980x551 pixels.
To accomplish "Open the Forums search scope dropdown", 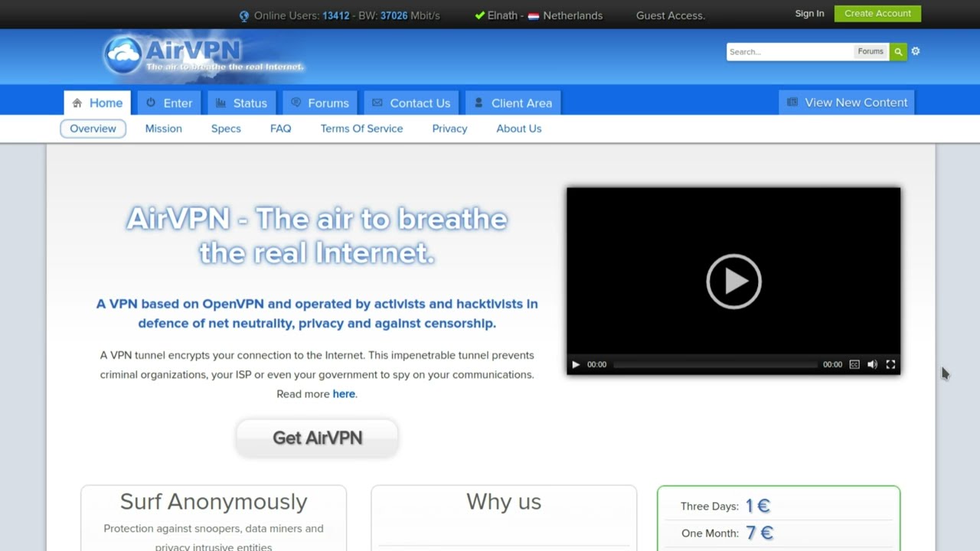I will tap(871, 51).
